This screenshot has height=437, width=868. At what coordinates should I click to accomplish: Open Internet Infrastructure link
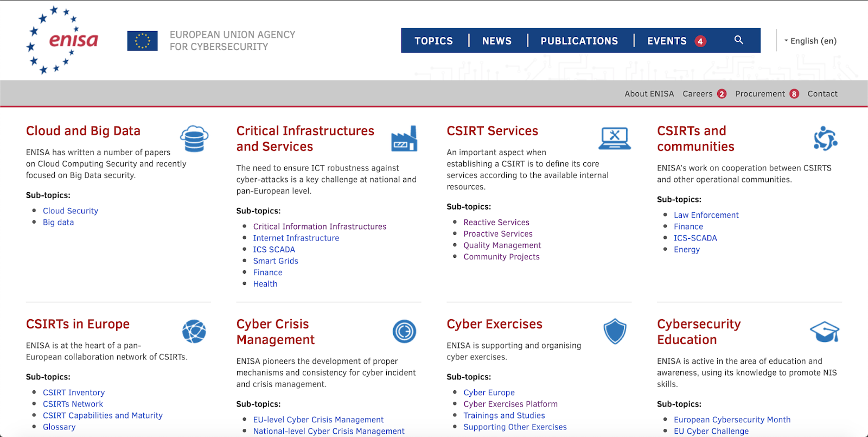pos(296,238)
